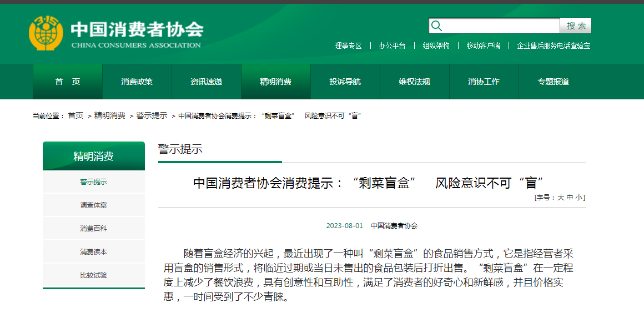Click the publication date 2023-08-01
Image resolution: width=644 pixels, height=318 pixels.
345,226
